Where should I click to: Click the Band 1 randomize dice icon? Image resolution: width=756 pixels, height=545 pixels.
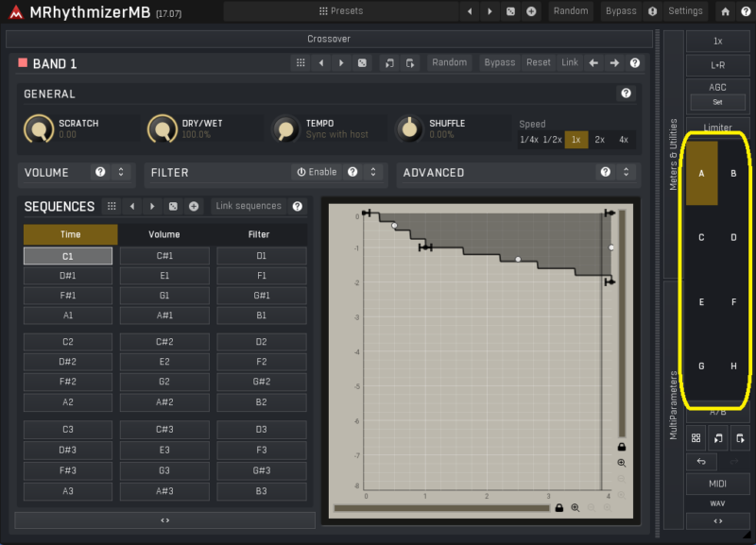click(362, 63)
